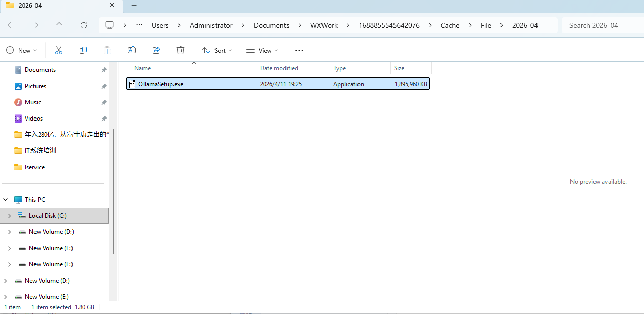Click the PC monitor icon in address bar
Image resolution: width=644 pixels, height=314 pixels.
[x=110, y=25]
